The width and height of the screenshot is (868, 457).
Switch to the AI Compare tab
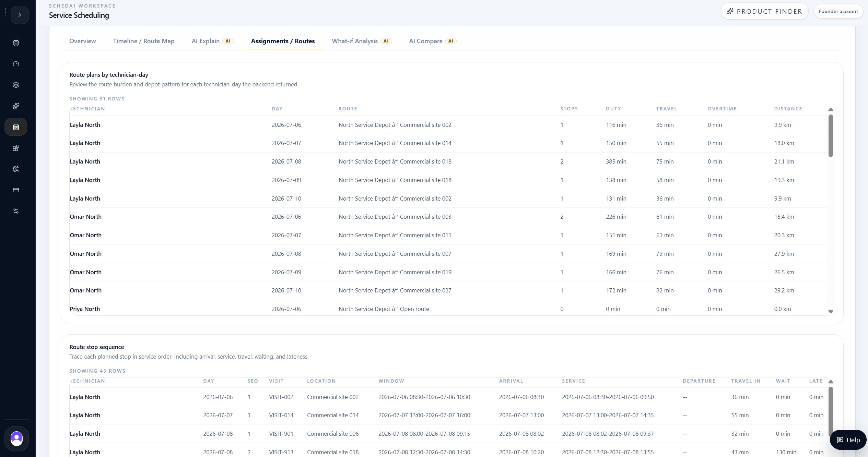pyautogui.click(x=433, y=41)
